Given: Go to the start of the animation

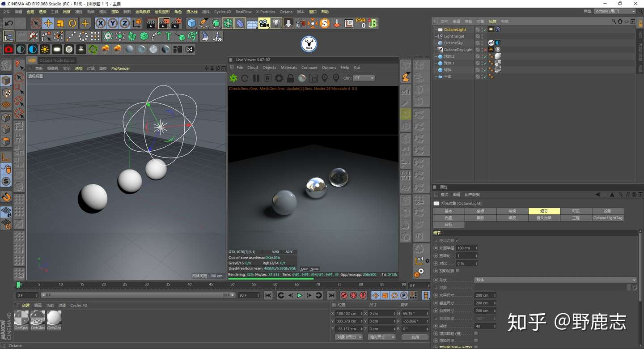Looking at the screenshot, I should (x=268, y=295).
